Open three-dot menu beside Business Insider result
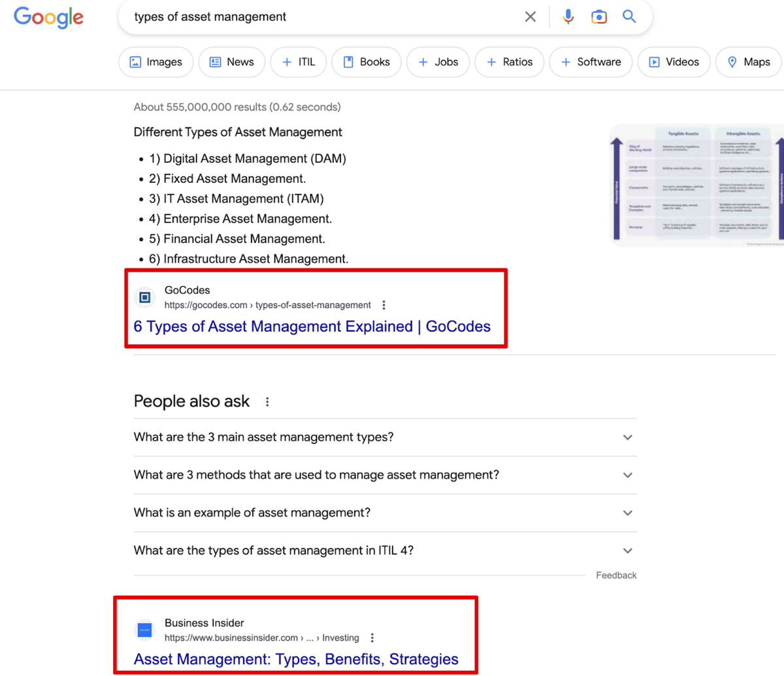The width and height of the screenshot is (784, 676). click(x=372, y=638)
